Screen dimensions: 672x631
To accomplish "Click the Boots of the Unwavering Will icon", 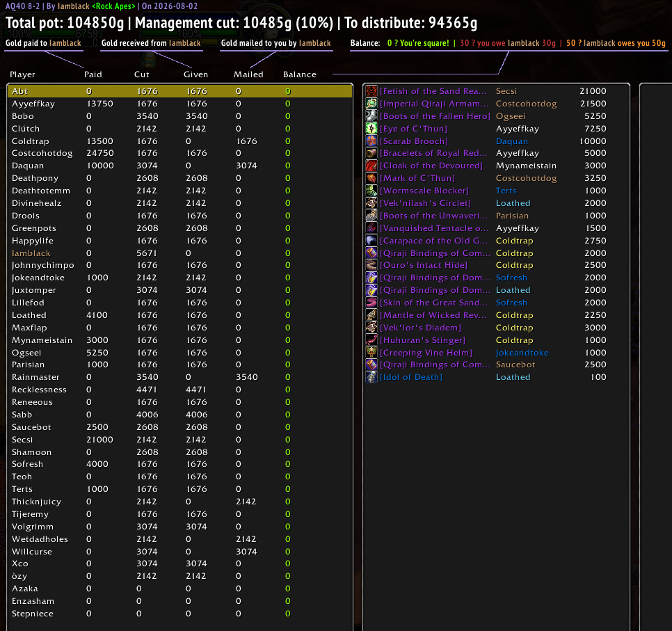I will click(x=371, y=215).
